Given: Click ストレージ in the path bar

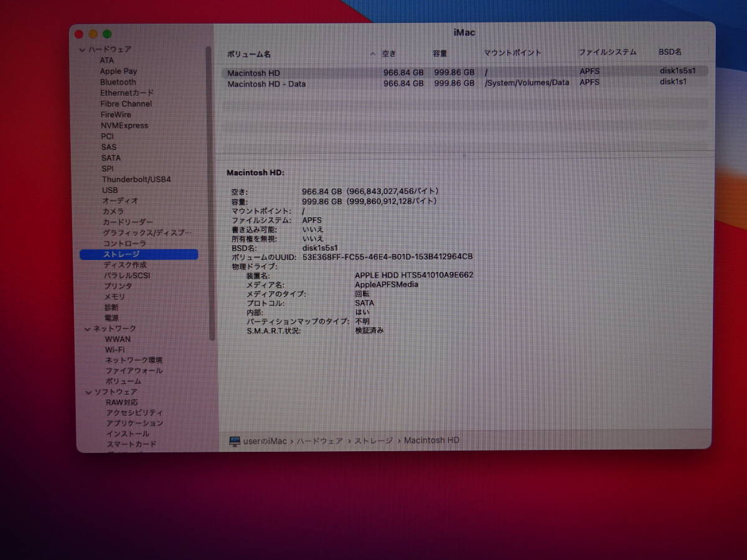Looking at the screenshot, I should [x=374, y=441].
